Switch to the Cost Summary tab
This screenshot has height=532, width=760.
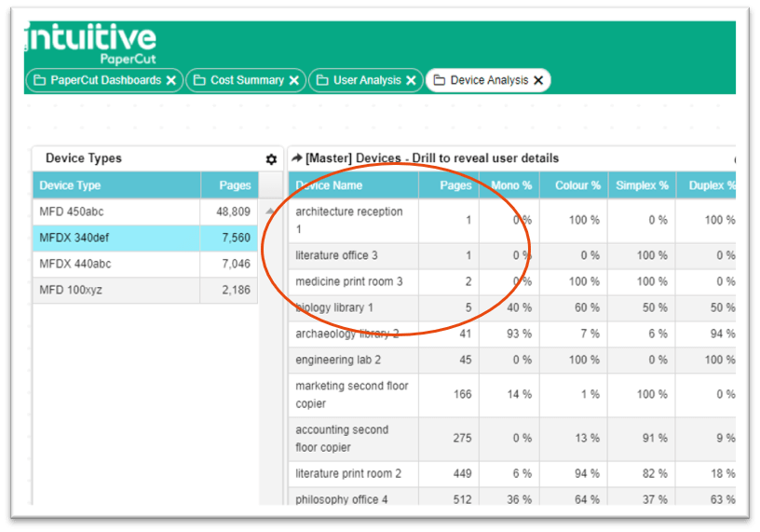(x=247, y=80)
